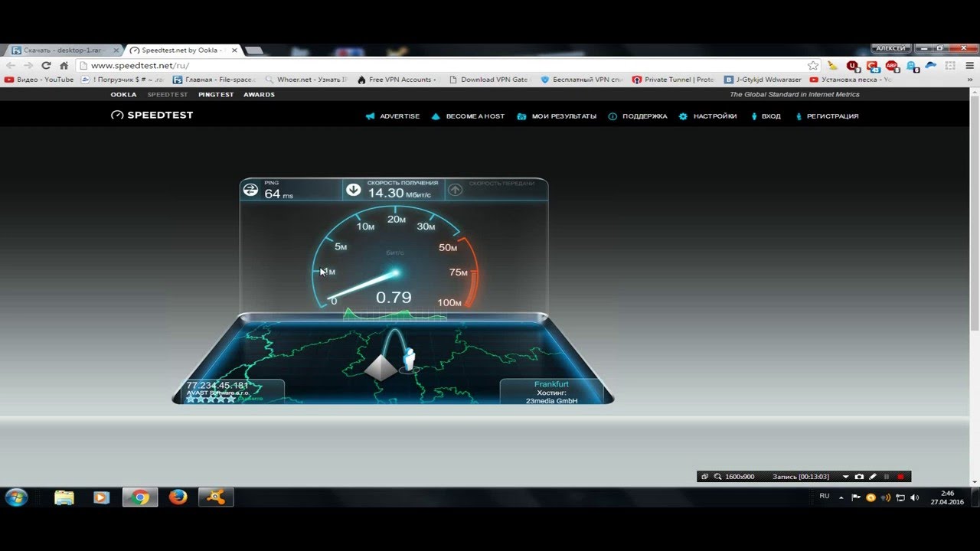Click the recorder window-select icon
980x551 pixels.
click(705, 477)
